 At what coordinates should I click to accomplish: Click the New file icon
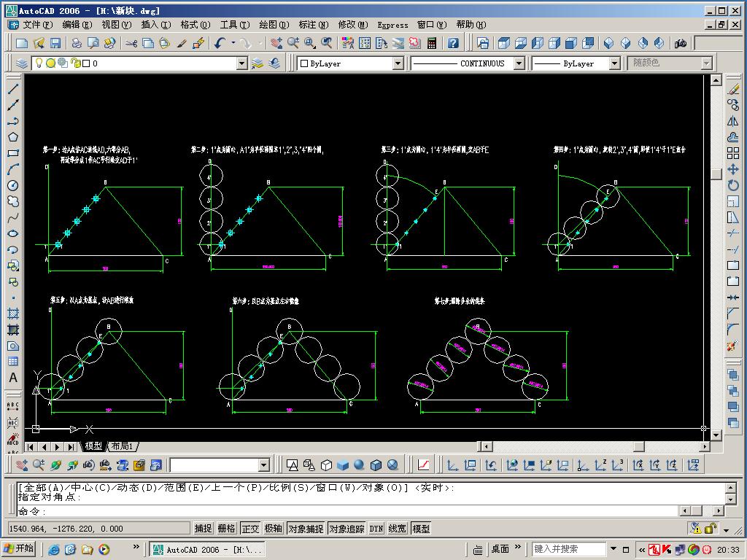(x=21, y=43)
